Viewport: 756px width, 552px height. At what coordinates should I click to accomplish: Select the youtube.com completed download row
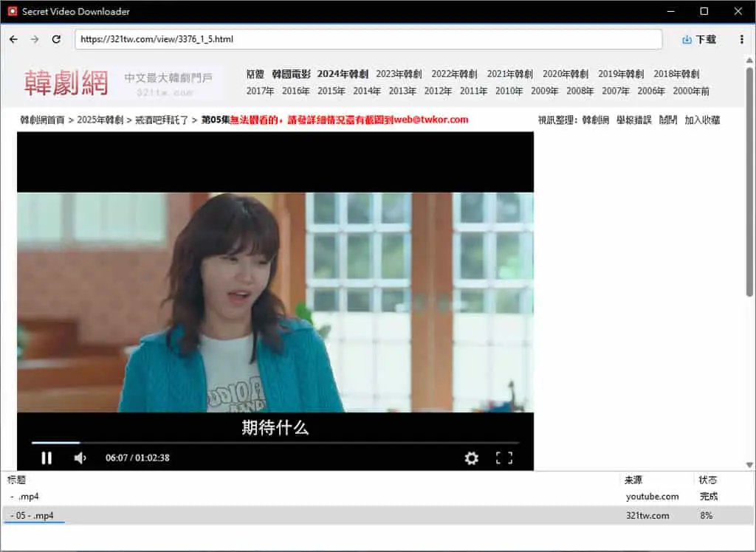377,496
